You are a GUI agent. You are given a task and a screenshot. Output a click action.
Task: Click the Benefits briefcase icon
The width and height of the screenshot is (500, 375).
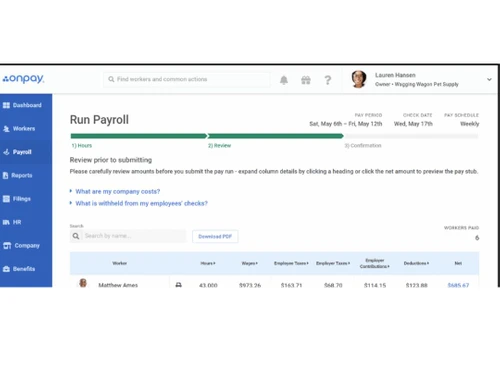point(6,269)
